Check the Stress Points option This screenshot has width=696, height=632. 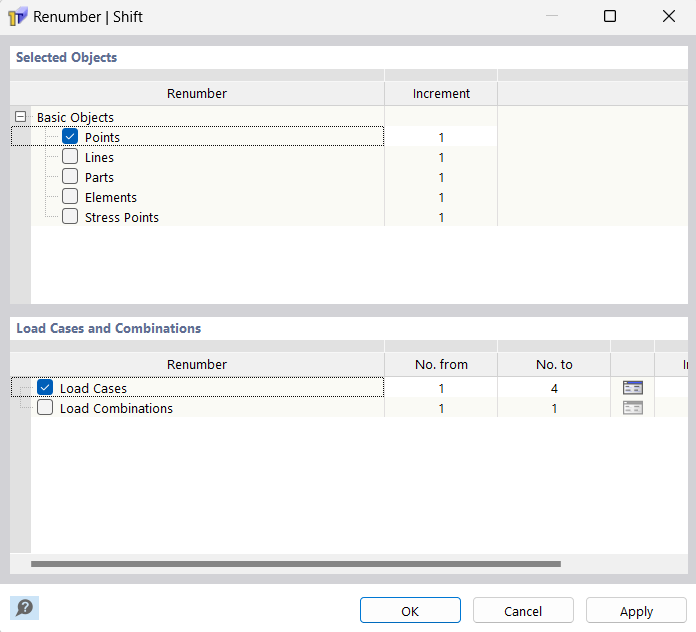tap(70, 217)
